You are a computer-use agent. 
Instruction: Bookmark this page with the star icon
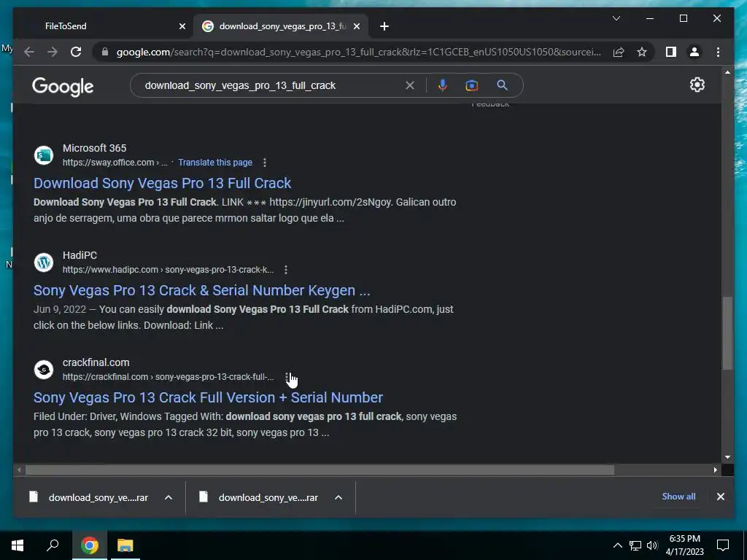[x=642, y=52]
